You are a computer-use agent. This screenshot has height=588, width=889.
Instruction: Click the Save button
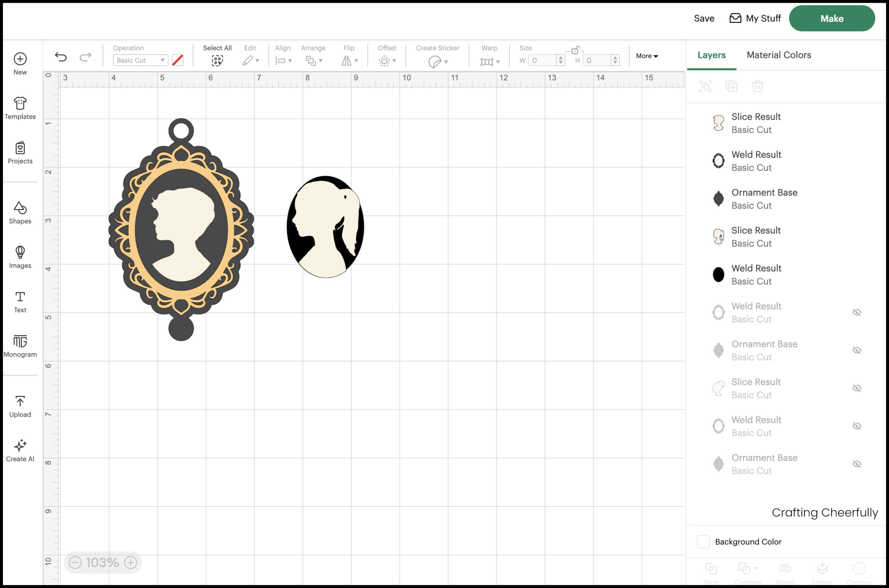click(x=704, y=18)
